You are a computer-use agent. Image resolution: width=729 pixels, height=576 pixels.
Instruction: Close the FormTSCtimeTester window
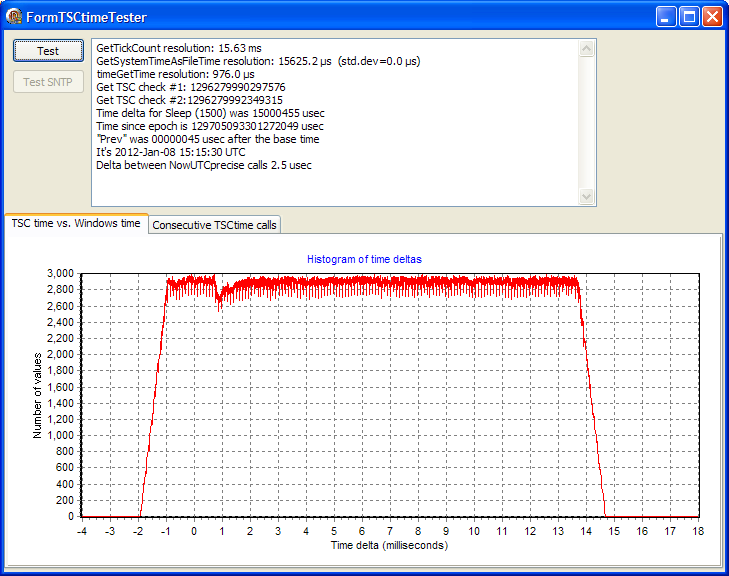[712, 17]
